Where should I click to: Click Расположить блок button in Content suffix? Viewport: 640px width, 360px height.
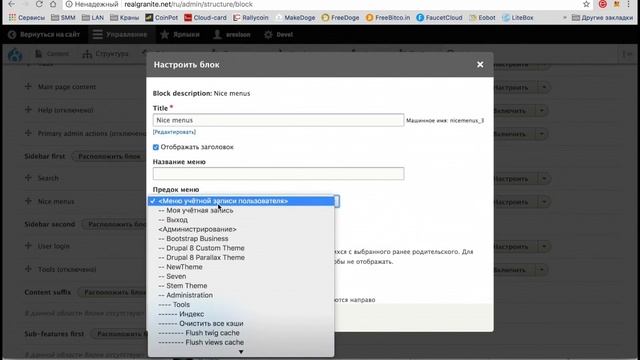pyautogui.click(x=112, y=292)
